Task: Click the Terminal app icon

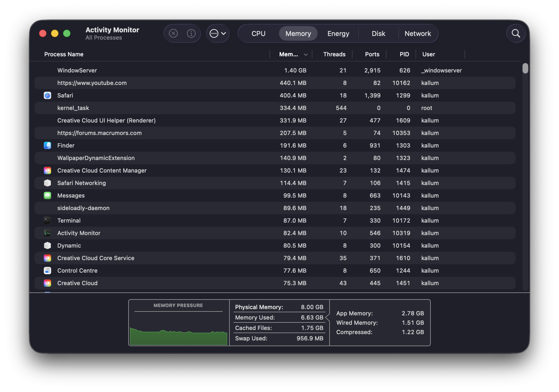Action: (48, 220)
